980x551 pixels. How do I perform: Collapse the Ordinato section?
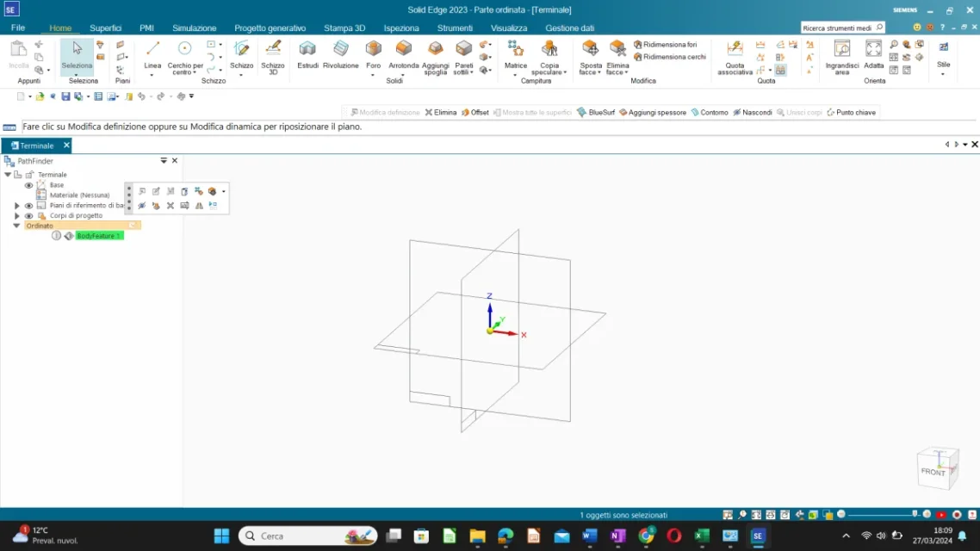click(x=18, y=225)
